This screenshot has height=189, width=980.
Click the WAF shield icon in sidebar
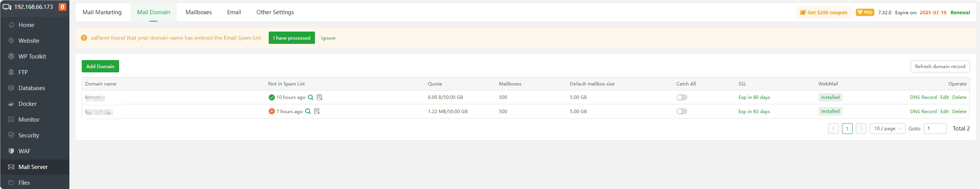[x=11, y=151]
